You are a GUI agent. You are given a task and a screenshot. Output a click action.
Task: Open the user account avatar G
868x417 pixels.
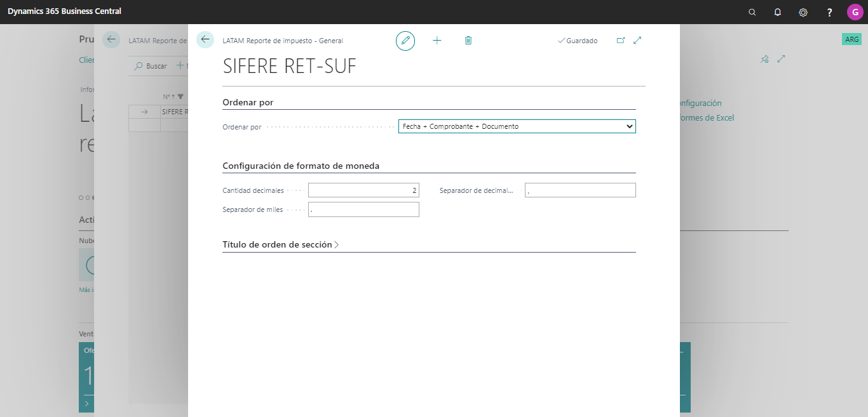[x=855, y=12]
